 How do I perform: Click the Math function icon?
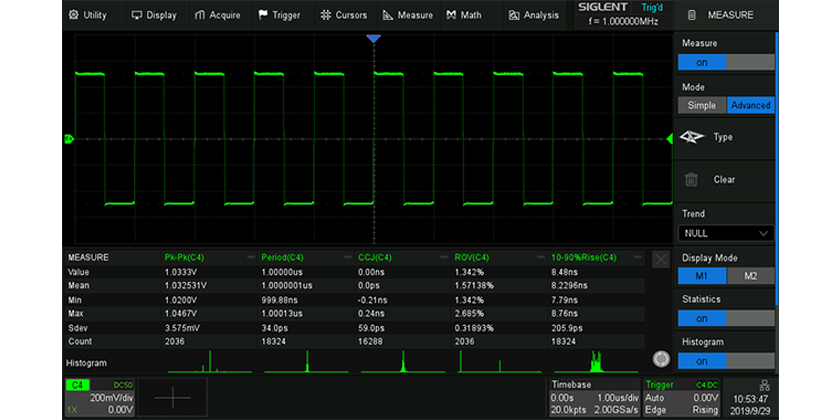tap(452, 15)
